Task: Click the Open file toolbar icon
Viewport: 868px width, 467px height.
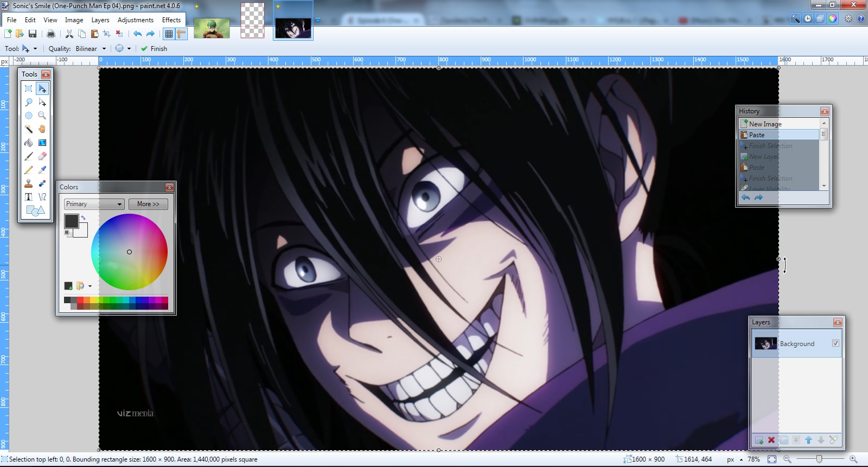Action: coord(20,34)
